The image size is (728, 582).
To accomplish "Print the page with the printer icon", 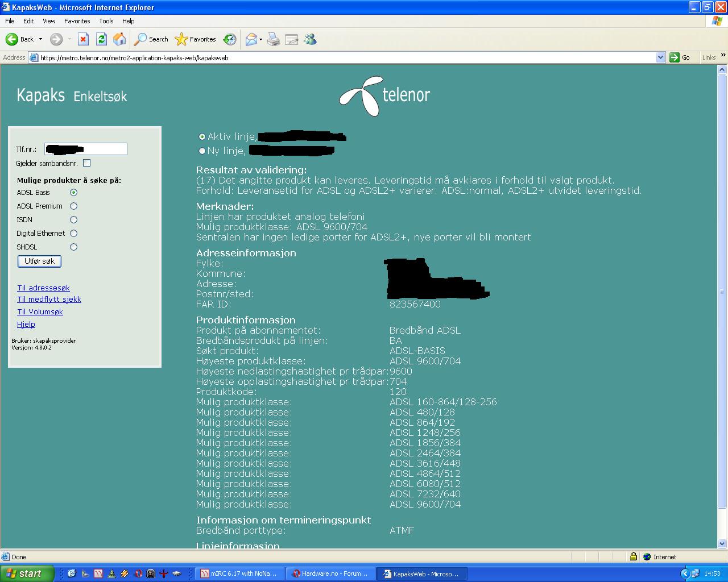I will pyautogui.click(x=274, y=39).
